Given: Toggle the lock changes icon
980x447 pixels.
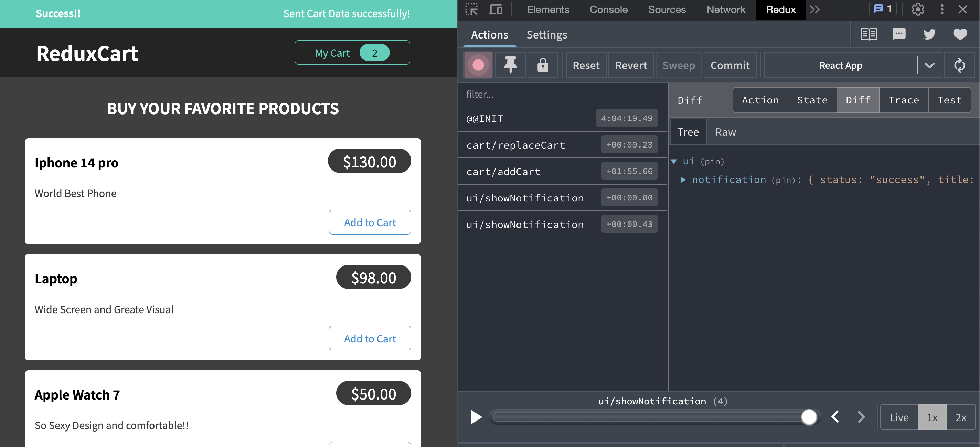Looking at the screenshot, I should tap(543, 65).
